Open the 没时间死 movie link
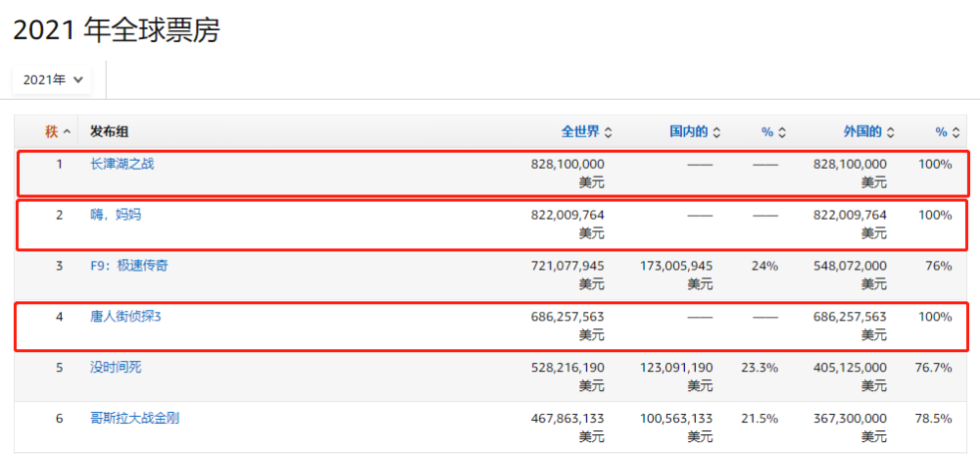 coord(116,367)
